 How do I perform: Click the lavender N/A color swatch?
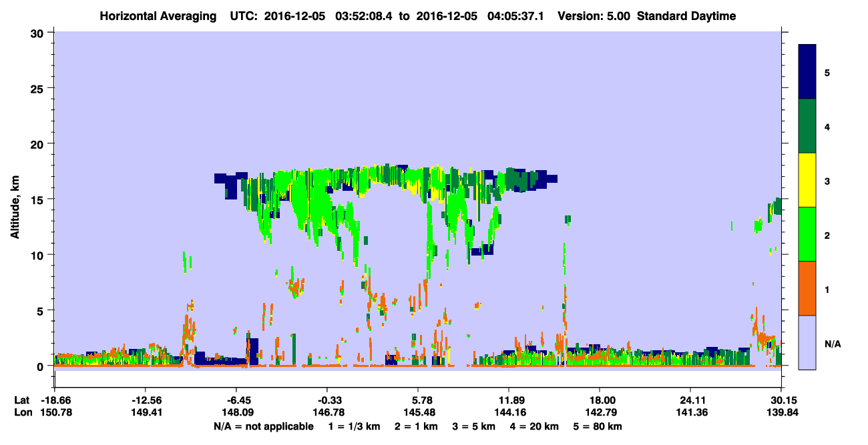(807, 342)
